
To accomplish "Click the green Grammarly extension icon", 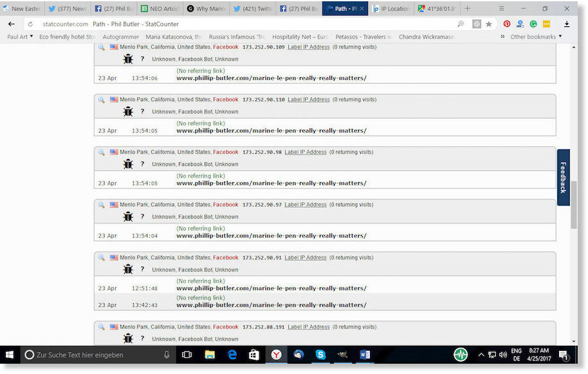I will pos(533,24).
